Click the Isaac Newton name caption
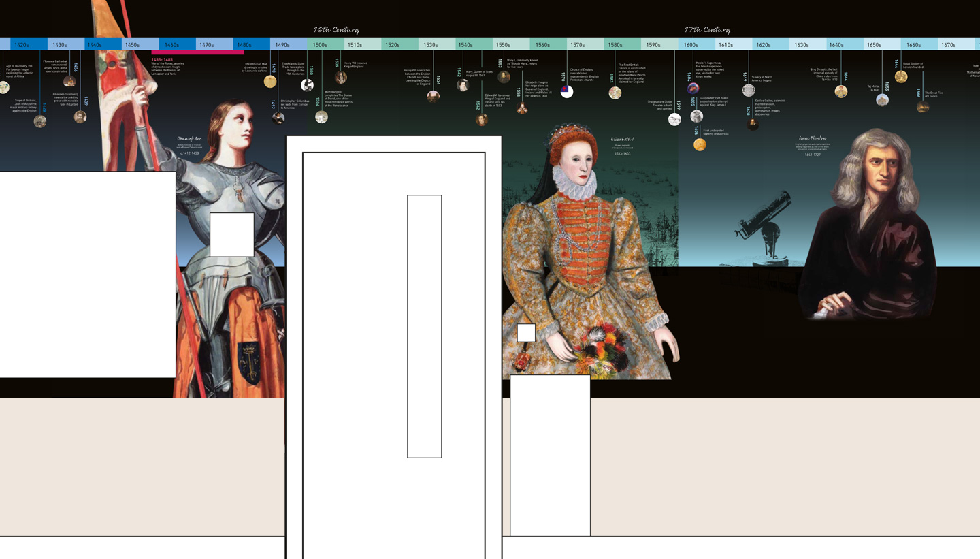980x559 pixels. tap(813, 138)
